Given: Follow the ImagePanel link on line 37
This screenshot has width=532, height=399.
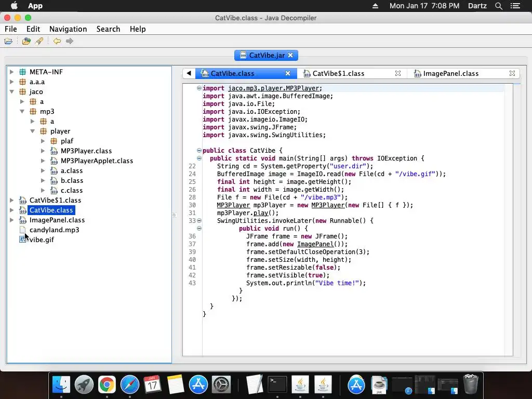Looking at the screenshot, I should coord(315,244).
